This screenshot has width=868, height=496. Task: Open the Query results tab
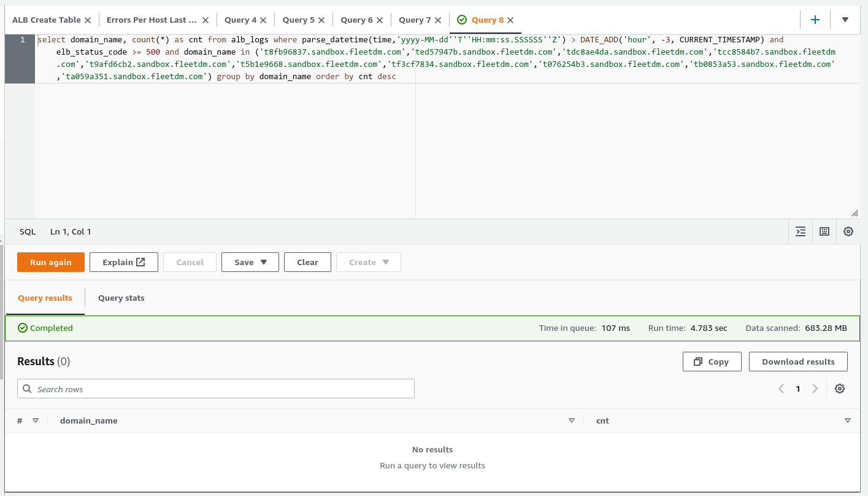click(45, 298)
